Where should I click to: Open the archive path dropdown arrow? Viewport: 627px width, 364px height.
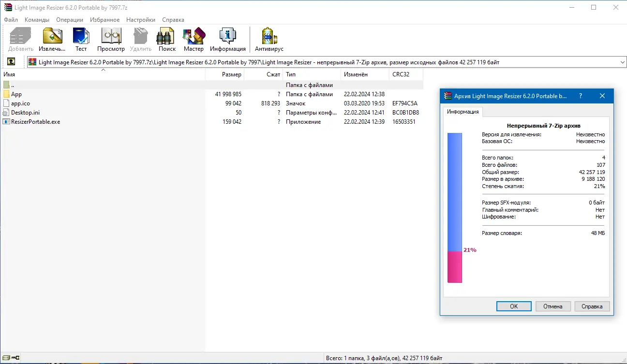point(621,61)
